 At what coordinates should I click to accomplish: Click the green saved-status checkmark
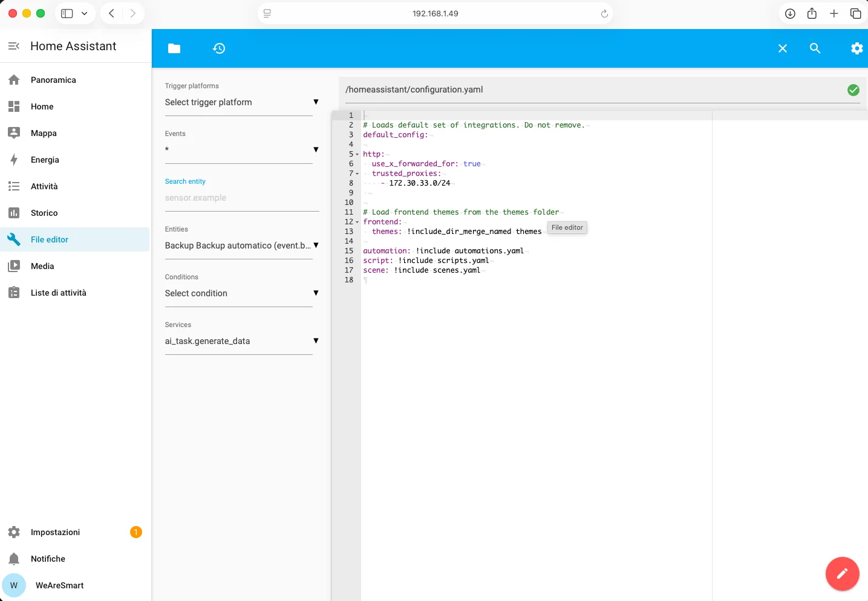(853, 90)
